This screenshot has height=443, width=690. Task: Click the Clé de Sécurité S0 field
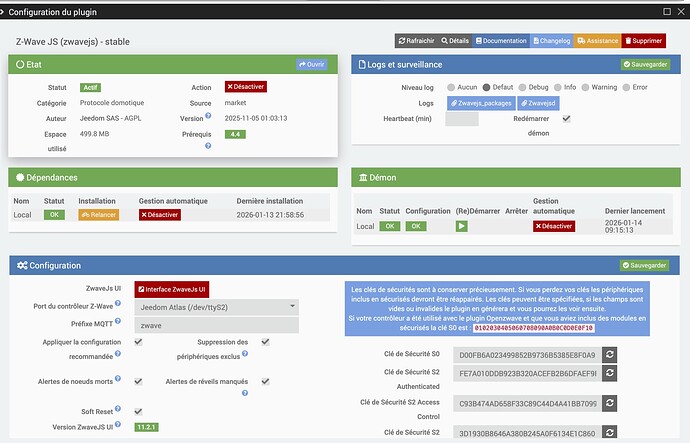click(x=528, y=355)
